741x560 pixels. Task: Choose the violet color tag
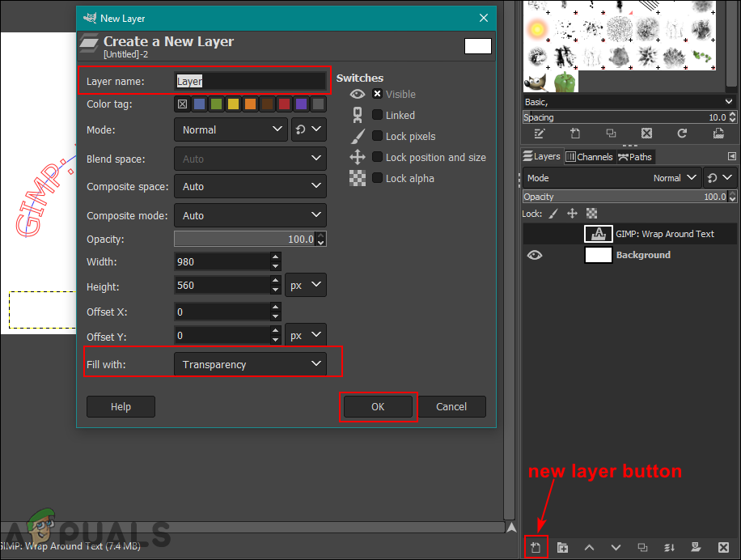coord(301,104)
